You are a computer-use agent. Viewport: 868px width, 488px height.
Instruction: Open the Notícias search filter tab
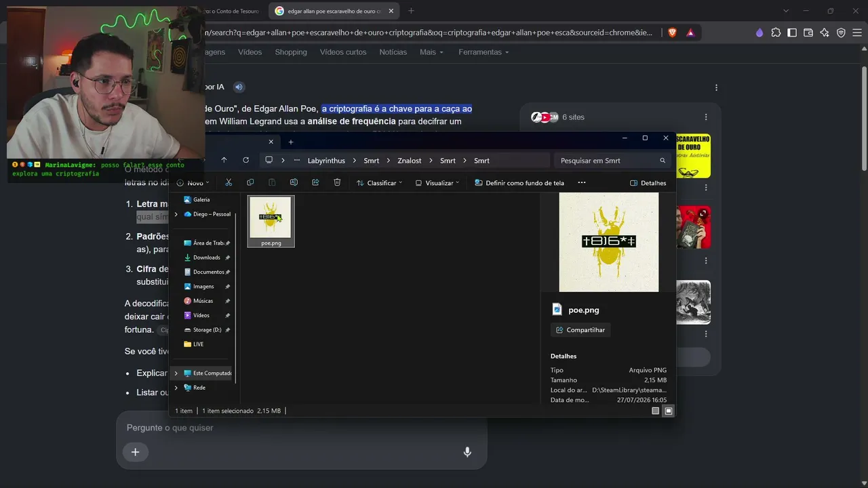[x=393, y=52]
